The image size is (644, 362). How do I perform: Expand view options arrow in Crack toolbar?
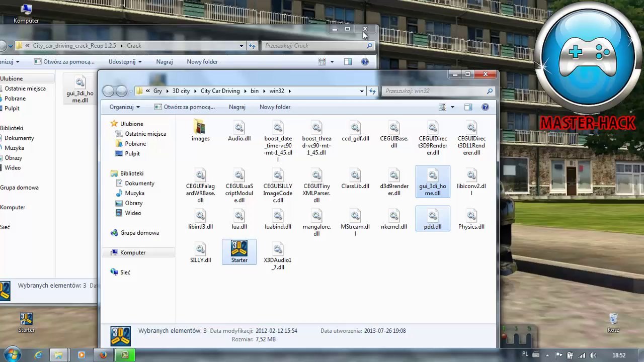pos(332,62)
